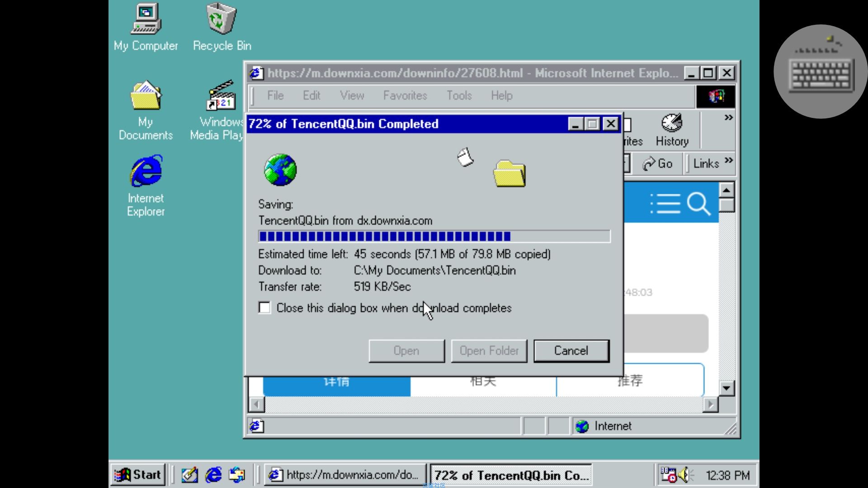Click the download progress bar

click(x=434, y=236)
